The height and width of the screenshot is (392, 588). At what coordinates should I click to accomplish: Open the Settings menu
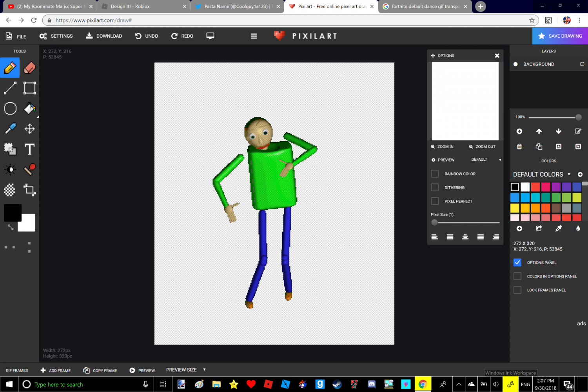tap(56, 36)
